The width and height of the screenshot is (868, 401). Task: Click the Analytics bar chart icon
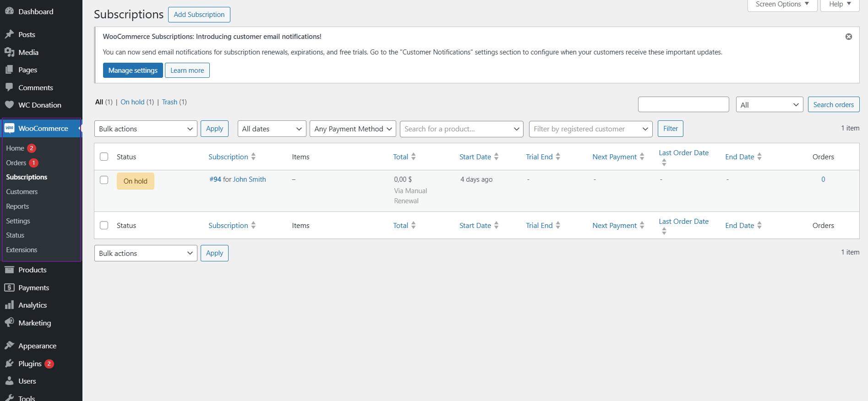pyautogui.click(x=9, y=305)
